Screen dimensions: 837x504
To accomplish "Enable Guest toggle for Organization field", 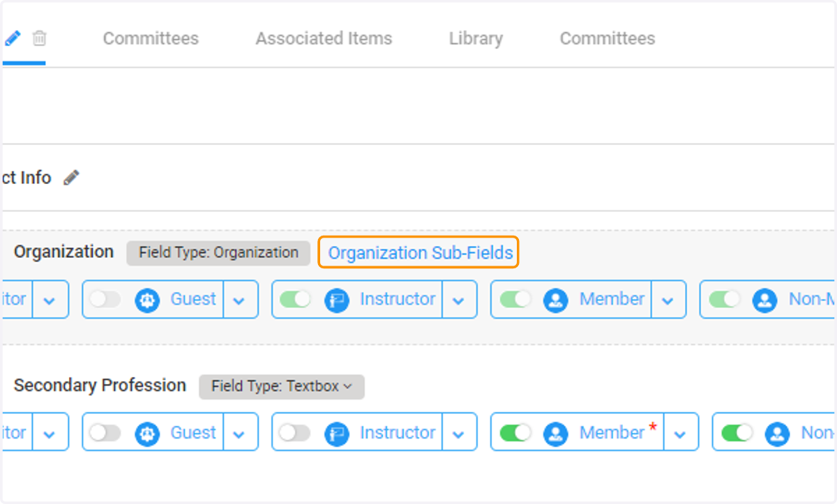I will tap(105, 299).
